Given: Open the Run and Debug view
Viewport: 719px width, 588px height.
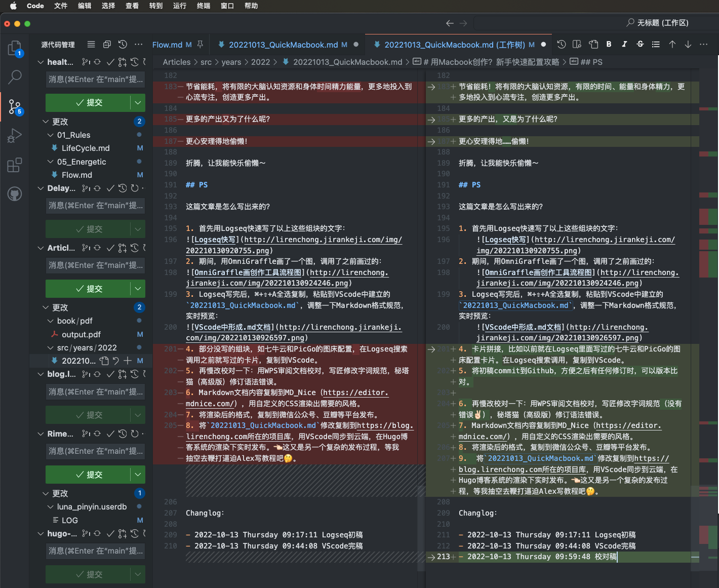Looking at the screenshot, I should click(x=15, y=136).
